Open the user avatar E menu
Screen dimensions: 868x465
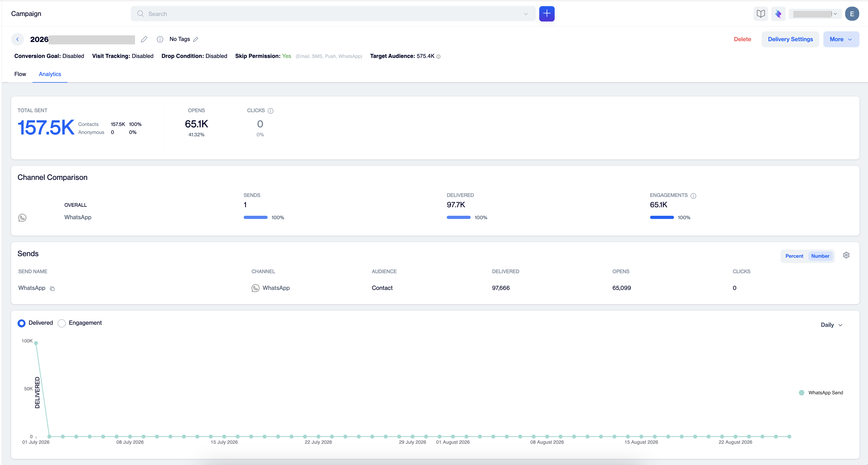click(852, 14)
